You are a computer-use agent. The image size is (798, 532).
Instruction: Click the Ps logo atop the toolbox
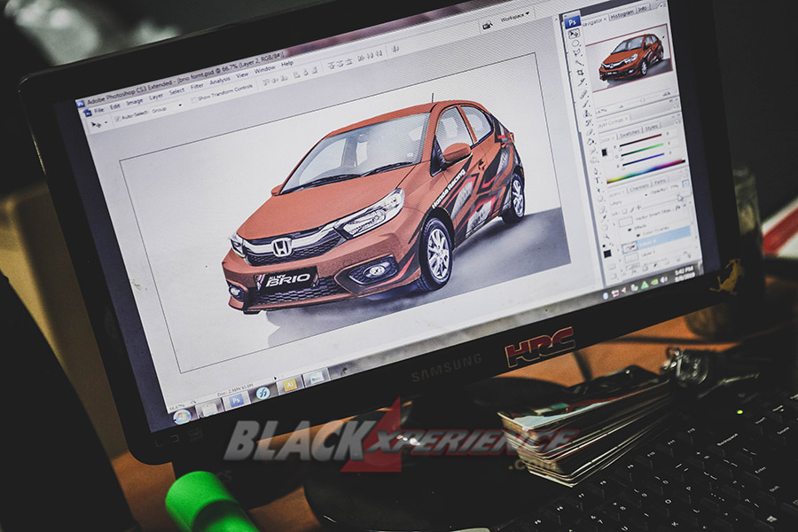[x=572, y=22]
